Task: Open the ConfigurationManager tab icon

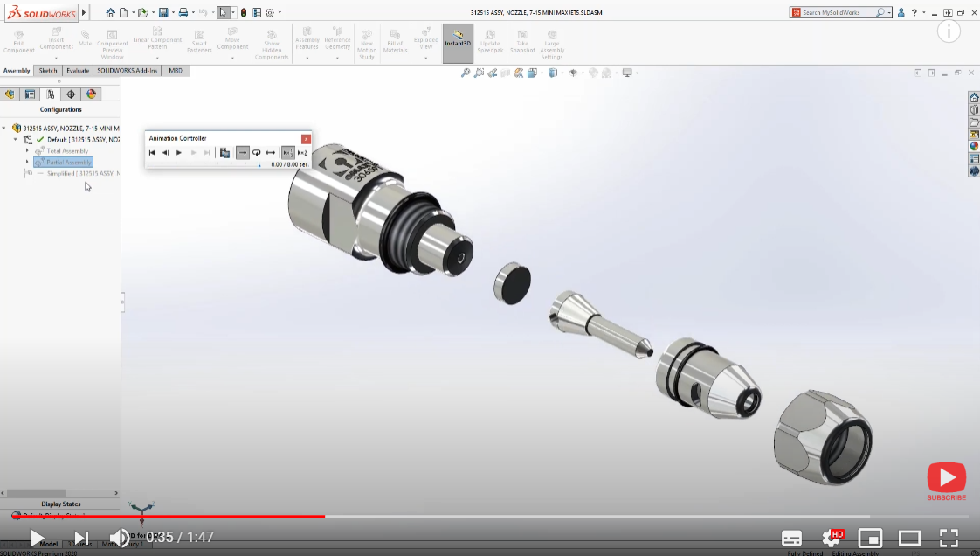Action: click(x=51, y=94)
